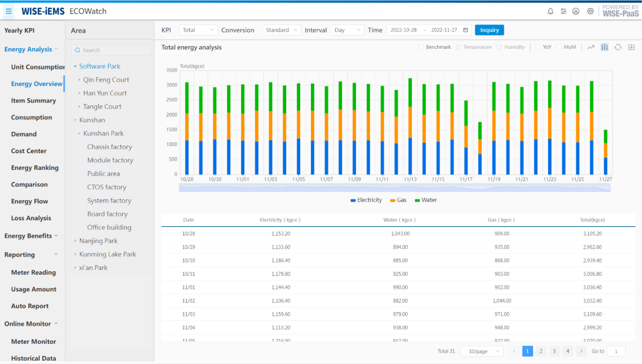Screen dimensions: 642x364
Task: Select Chassis factory in area tree
Action: (109, 147)
